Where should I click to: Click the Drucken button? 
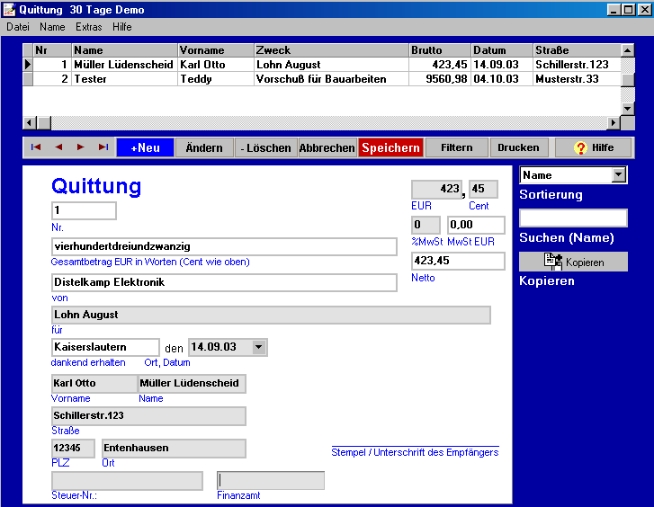[x=518, y=147]
